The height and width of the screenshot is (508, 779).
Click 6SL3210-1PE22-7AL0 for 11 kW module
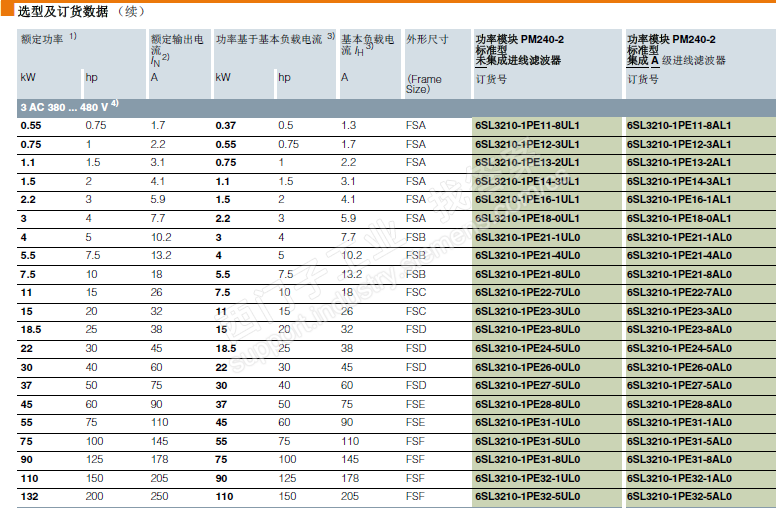click(679, 292)
